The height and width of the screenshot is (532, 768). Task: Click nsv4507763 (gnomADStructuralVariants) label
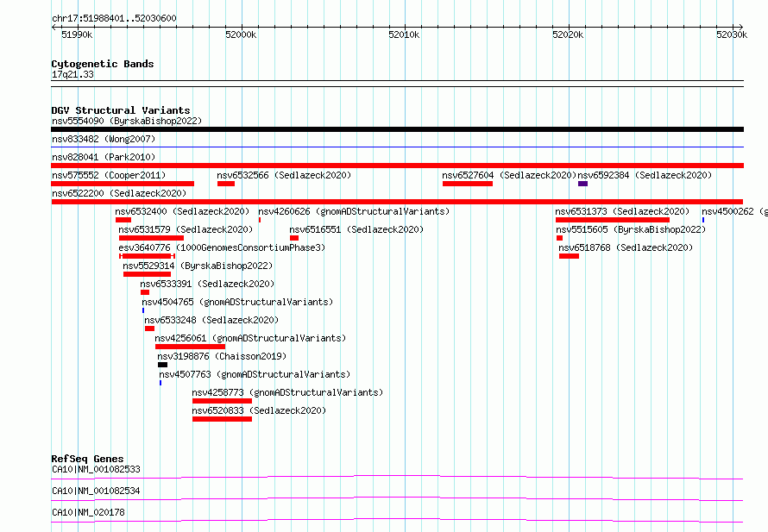(x=255, y=374)
